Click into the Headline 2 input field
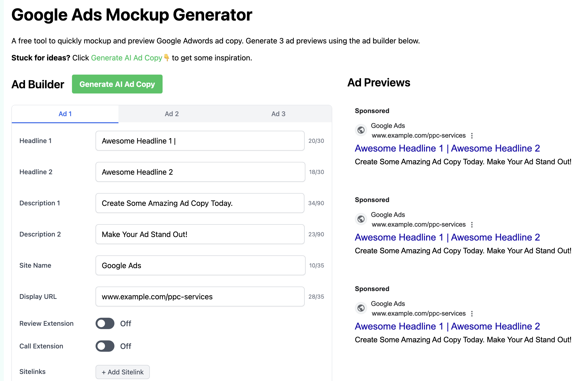588x381 pixels. click(200, 172)
